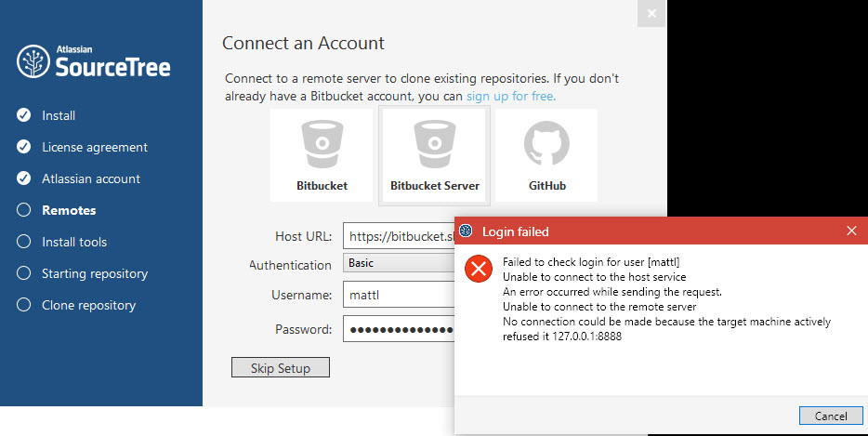This screenshot has width=868, height=436.
Task: Click the Login failed dialog title icon
Action: point(467,231)
